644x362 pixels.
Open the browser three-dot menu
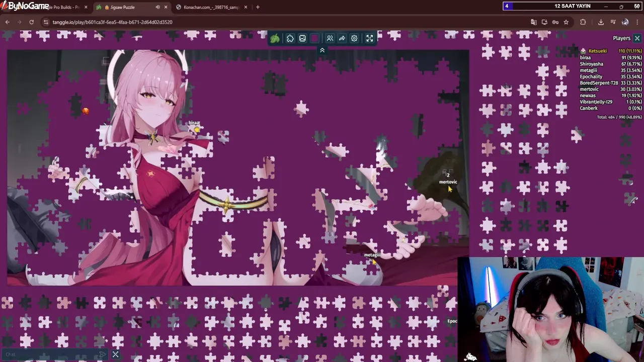(637, 22)
